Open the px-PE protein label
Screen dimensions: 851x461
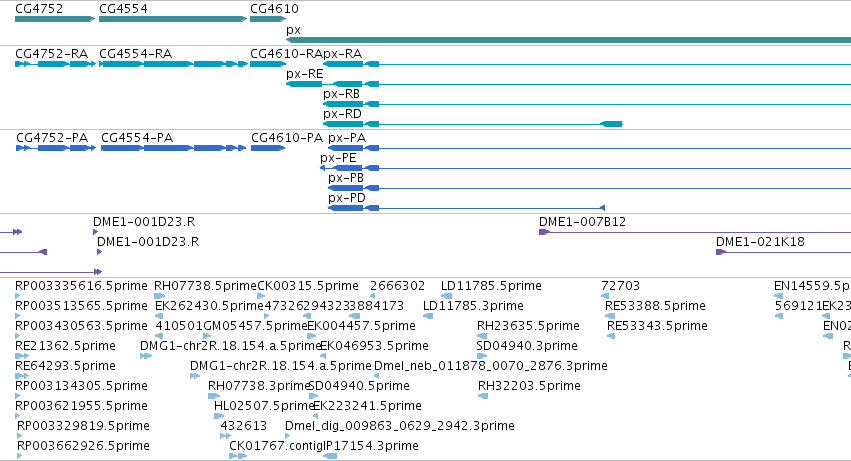(x=338, y=158)
